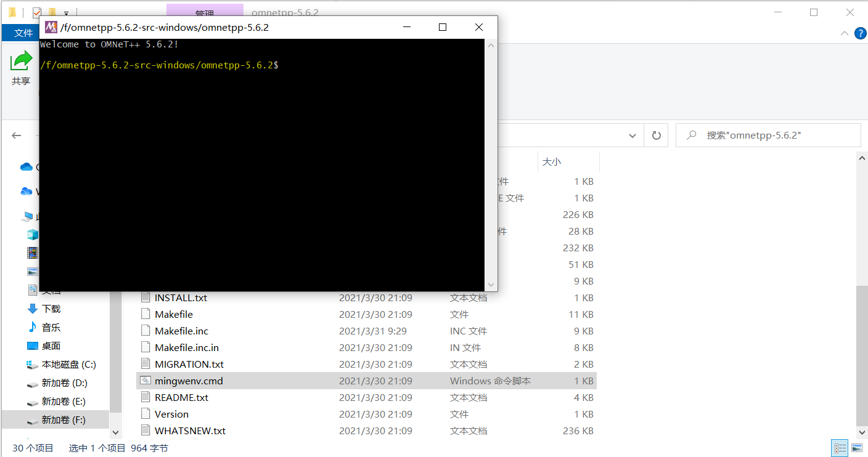Open the 下载 folder in sidebar

(51, 308)
